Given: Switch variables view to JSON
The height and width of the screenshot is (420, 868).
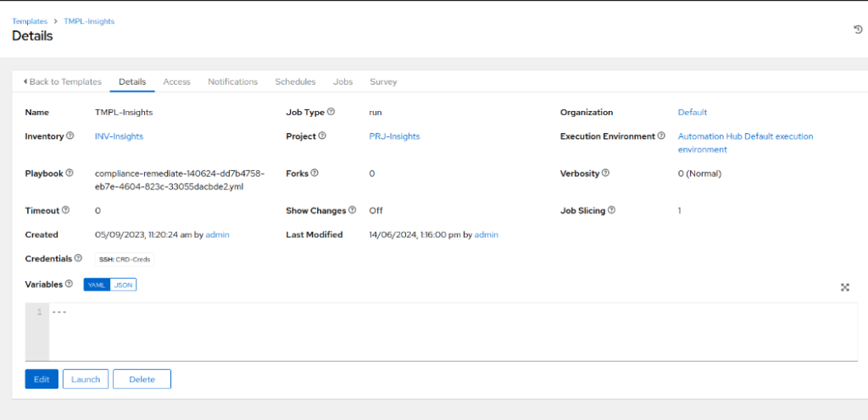Looking at the screenshot, I should [x=124, y=285].
